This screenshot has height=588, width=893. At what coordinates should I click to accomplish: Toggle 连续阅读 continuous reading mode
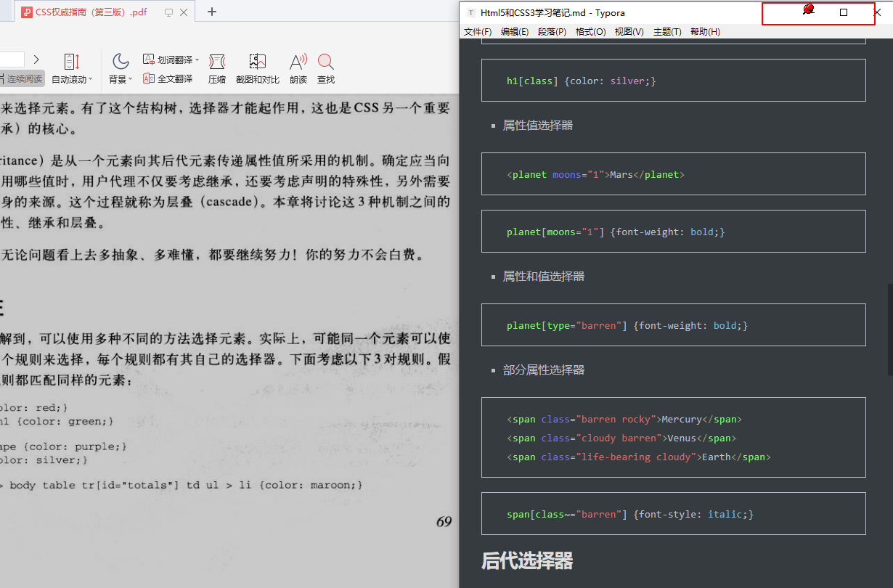(x=23, y=79)
